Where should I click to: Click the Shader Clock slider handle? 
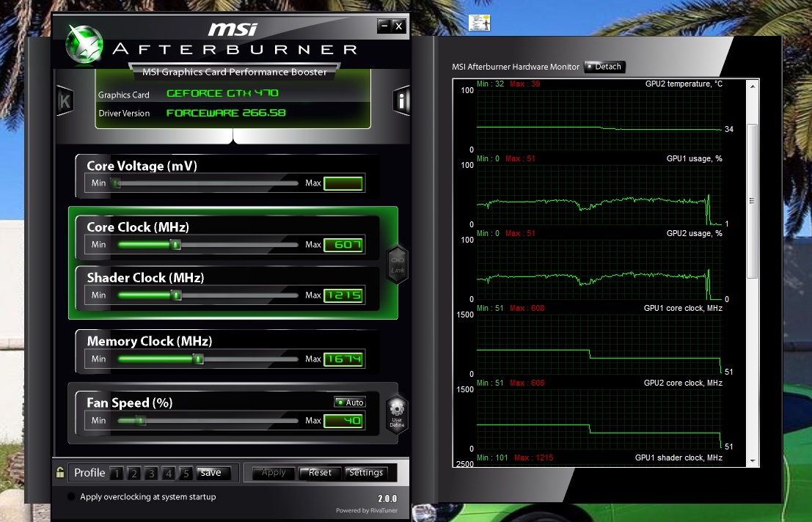tap(177, 295)
